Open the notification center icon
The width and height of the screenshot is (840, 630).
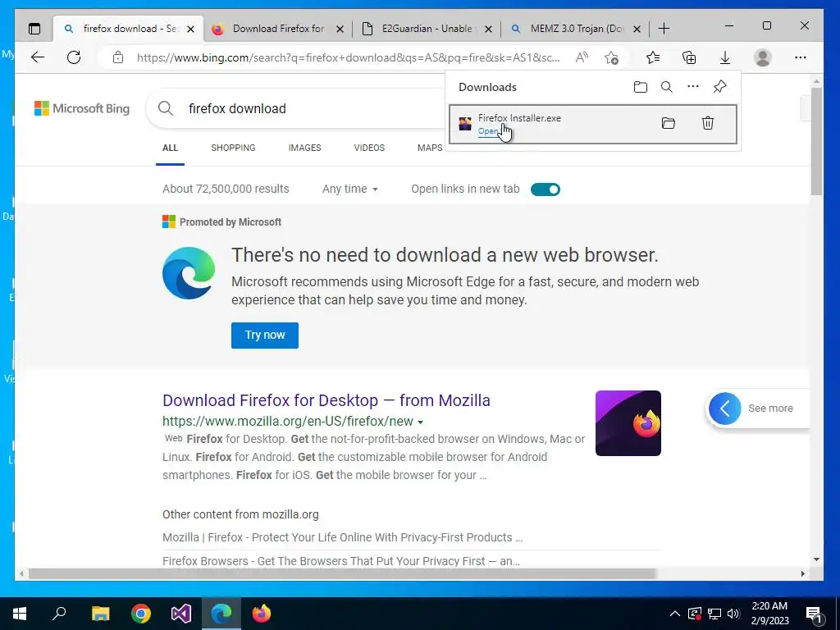coord(814,614)
